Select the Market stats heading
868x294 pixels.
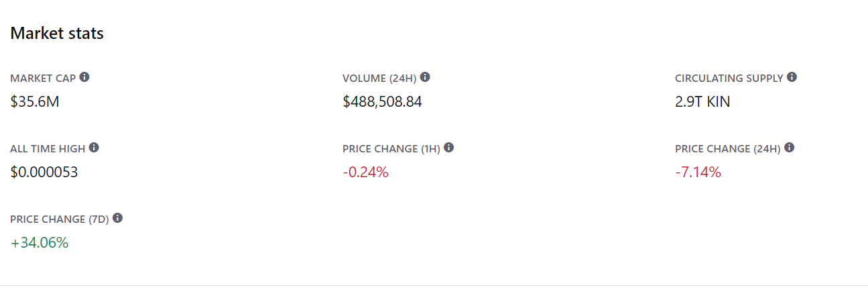click(57, 33)
